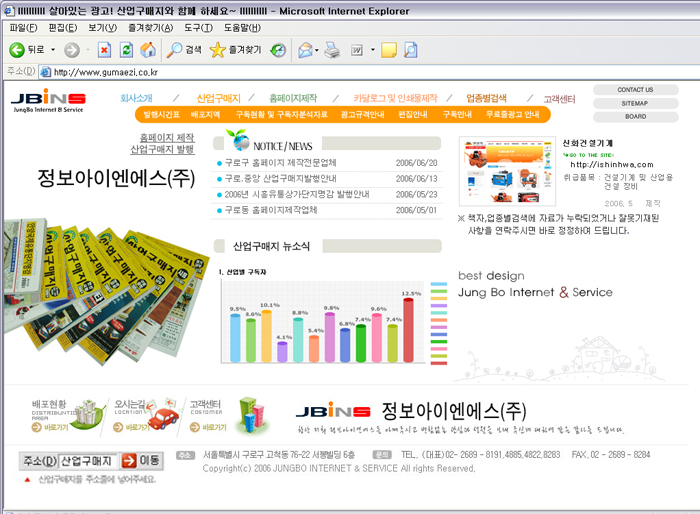Select the 고객센터 navigation tab
The height and width of the screenshot is (514, 700).
pos(559,99)
